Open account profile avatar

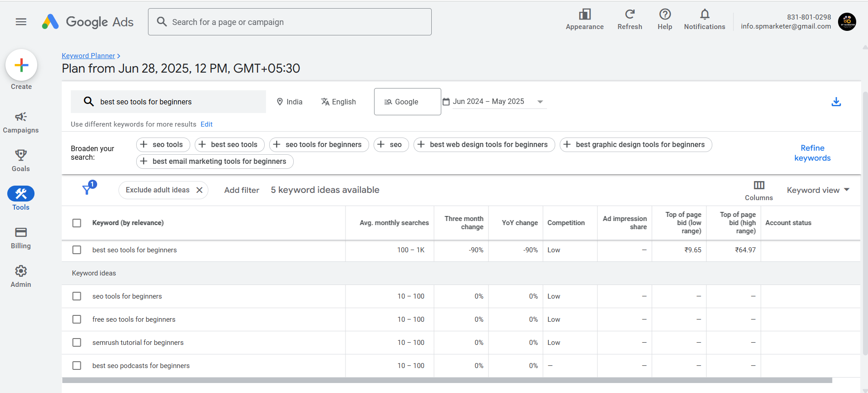pyautogui.click(x=847, y=22)
